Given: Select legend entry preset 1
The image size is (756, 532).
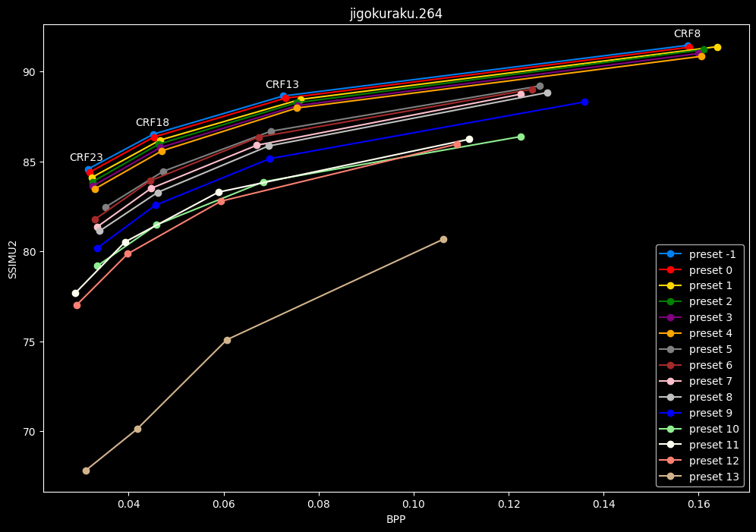Looking at the screenshot, I should point(695,286).
